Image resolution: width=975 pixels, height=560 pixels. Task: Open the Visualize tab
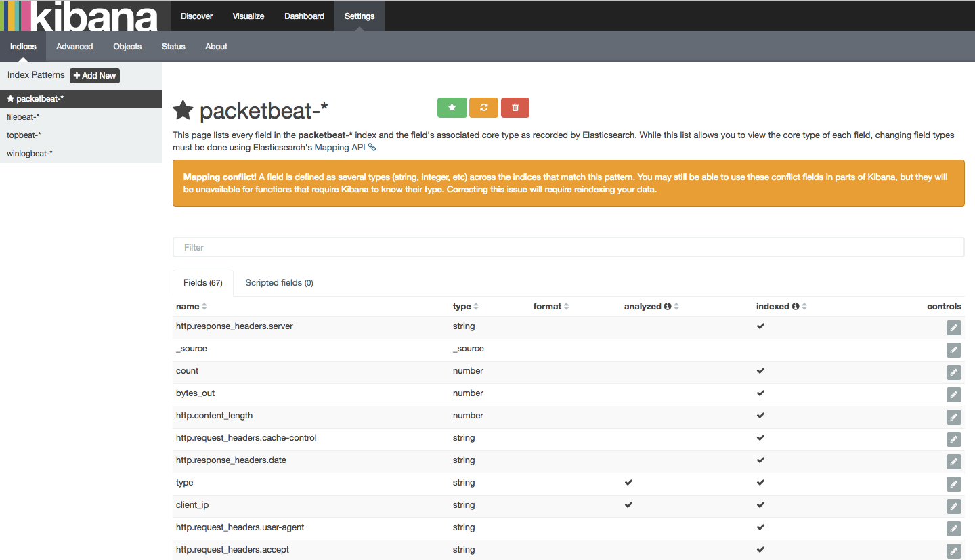248,16
